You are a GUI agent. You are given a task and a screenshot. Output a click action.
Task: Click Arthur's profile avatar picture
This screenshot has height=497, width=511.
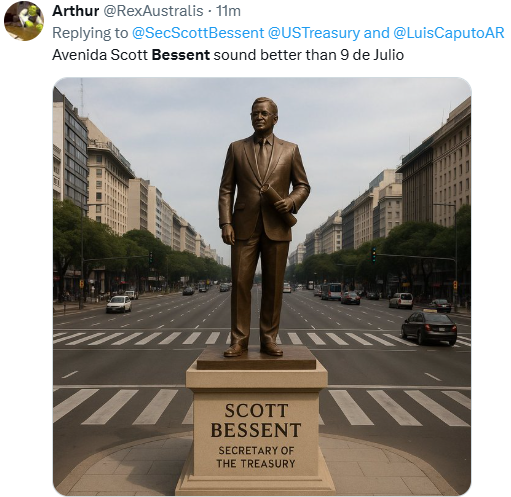pyautogui.click(x=24, y=21)
